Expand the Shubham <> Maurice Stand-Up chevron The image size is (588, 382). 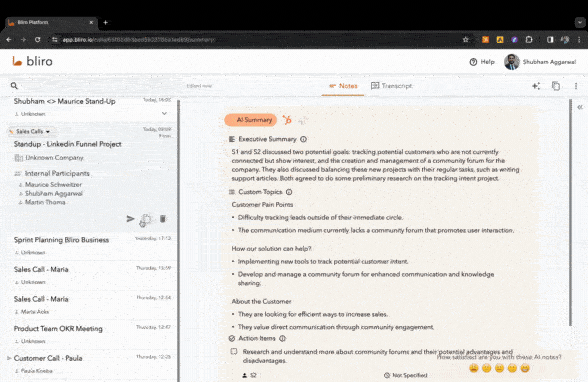tap(164, 113)
